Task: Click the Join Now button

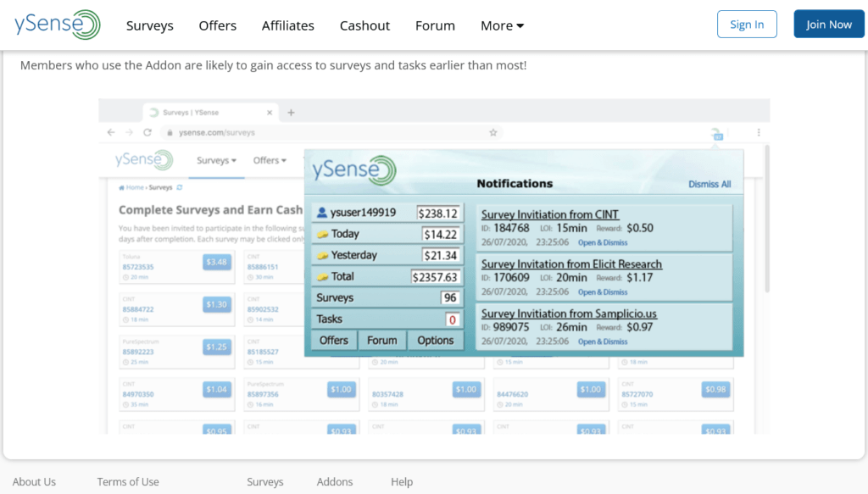Action: [829, 25]
